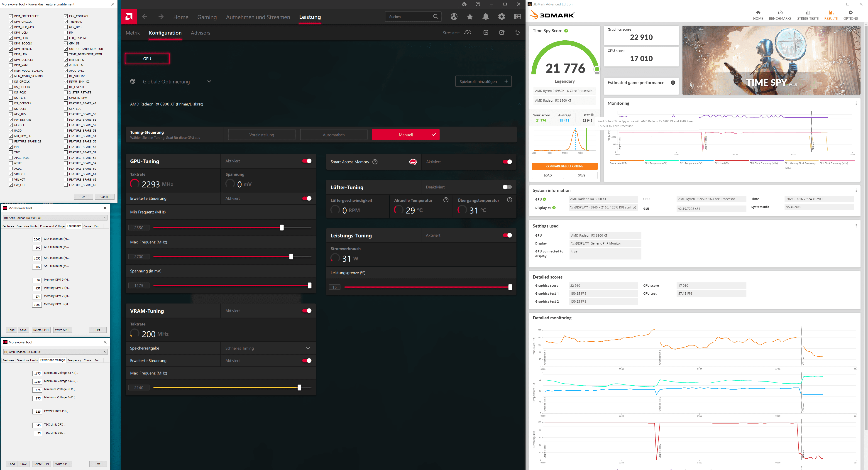Image resolution: width=868 pixels, height=470 pixels.
Task: Open the notifications bell icon
Action: (x=486, y=17)
